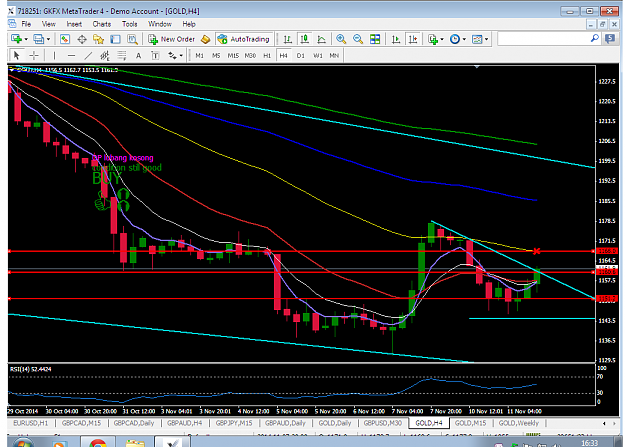Open the Indicators list icon
The image size is (625, 447).
tap(433, 39)
